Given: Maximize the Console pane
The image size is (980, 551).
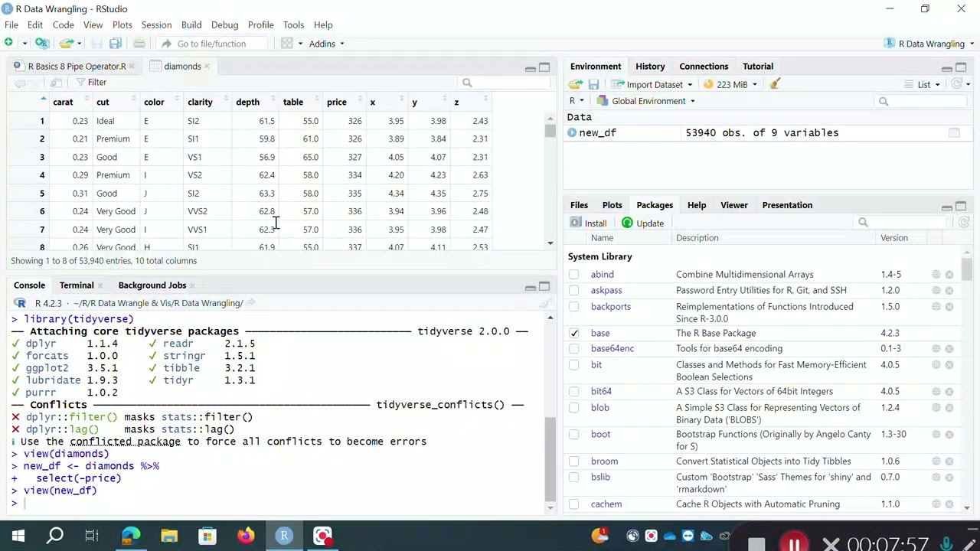Looking at the screenshot, I should 544,286.
